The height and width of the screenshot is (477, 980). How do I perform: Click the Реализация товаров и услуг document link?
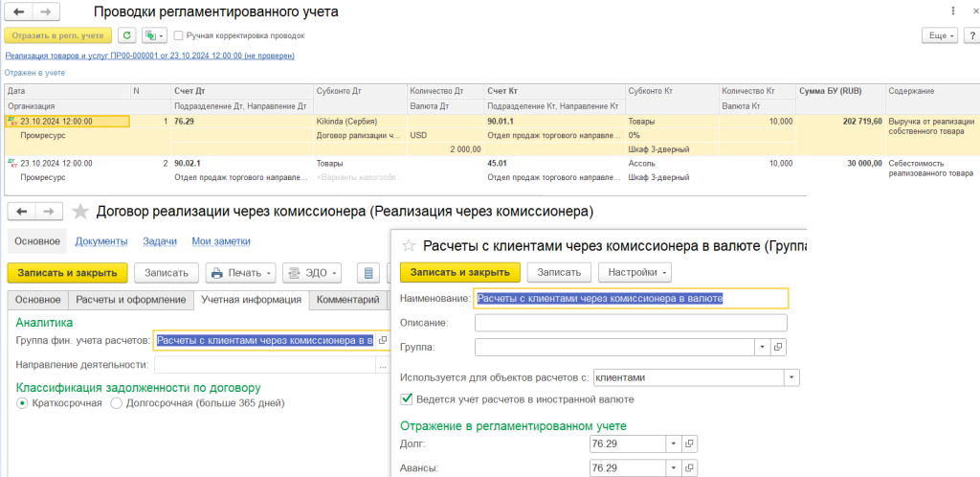pyautogui.click(x=148, y=56)
